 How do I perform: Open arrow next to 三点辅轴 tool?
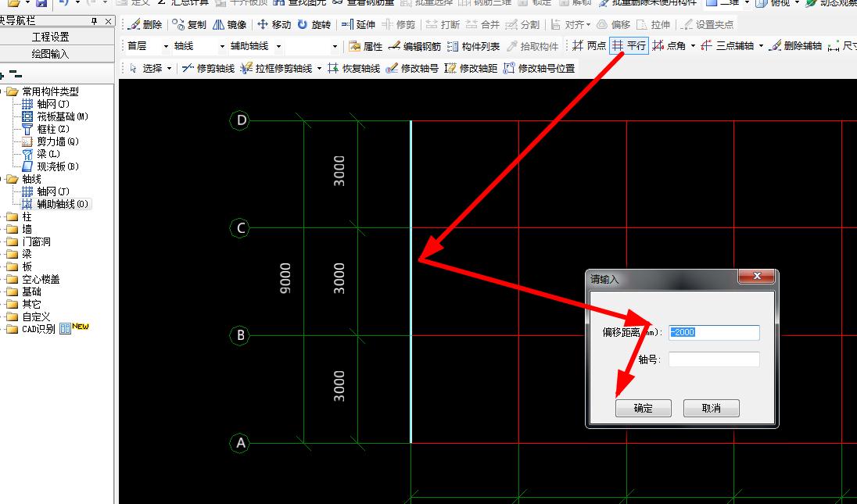[761, 46]
